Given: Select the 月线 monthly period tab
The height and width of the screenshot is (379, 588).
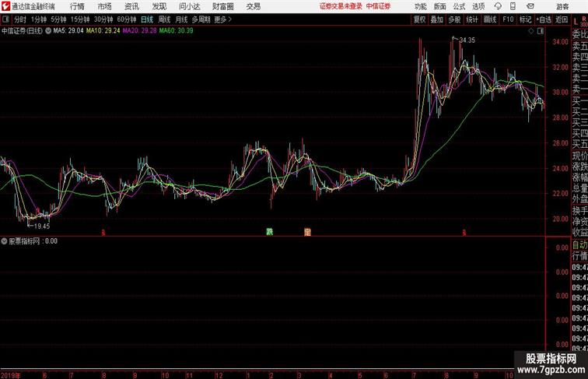Looking at the screenshot, I should tap(181, 19).
